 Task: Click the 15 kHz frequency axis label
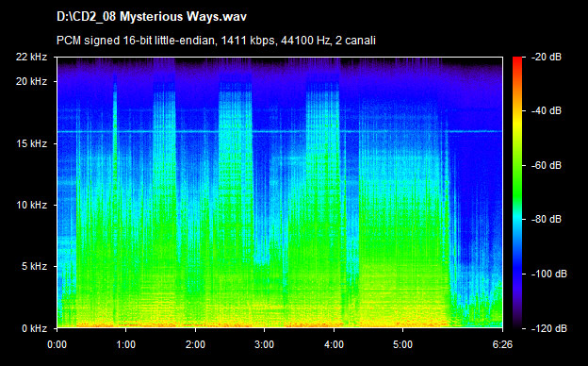pyautogui.click(x=31, y=143)
